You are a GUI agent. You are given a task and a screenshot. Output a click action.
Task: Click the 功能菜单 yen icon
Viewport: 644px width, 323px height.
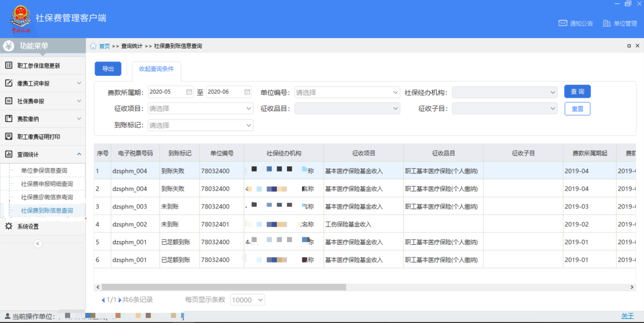pos(9,46)
